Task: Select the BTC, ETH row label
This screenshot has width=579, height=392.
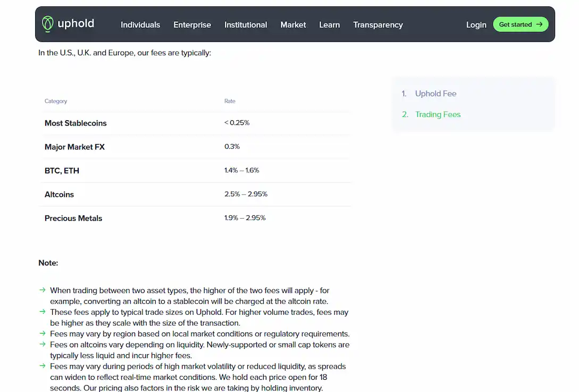Action: (62, 171)
